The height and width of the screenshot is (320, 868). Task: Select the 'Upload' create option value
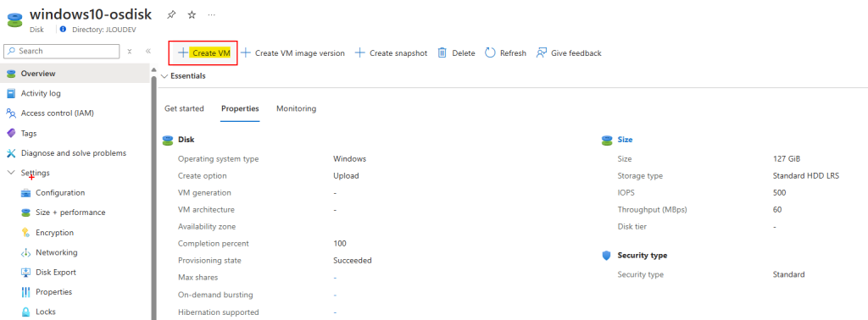(x=346, y=176)
